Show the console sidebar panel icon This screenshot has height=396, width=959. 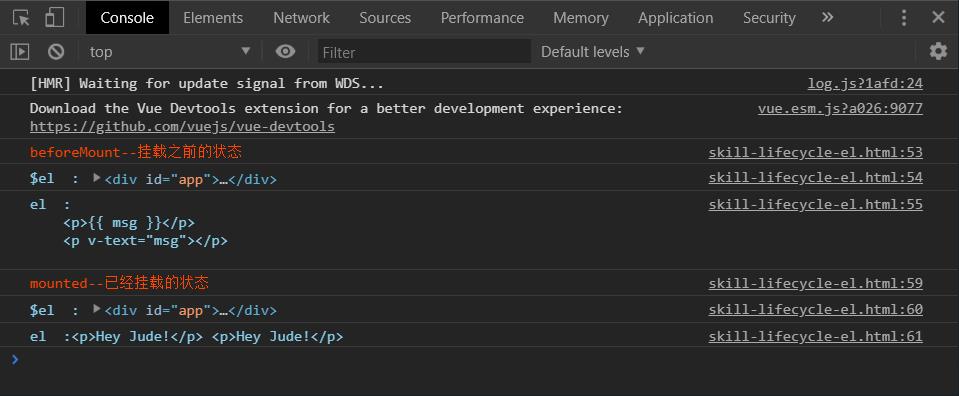pyautogui.click(x=20, y=52)
